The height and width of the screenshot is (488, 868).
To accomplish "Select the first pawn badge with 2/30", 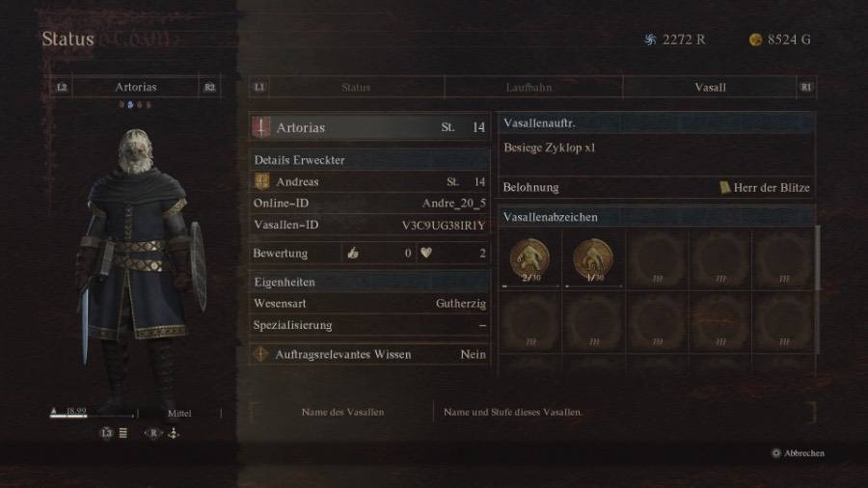I will (x=530, y=258).
